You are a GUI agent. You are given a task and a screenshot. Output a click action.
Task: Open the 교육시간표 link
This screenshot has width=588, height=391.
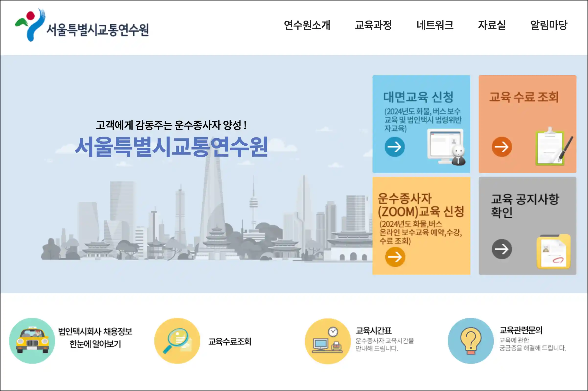373,330
